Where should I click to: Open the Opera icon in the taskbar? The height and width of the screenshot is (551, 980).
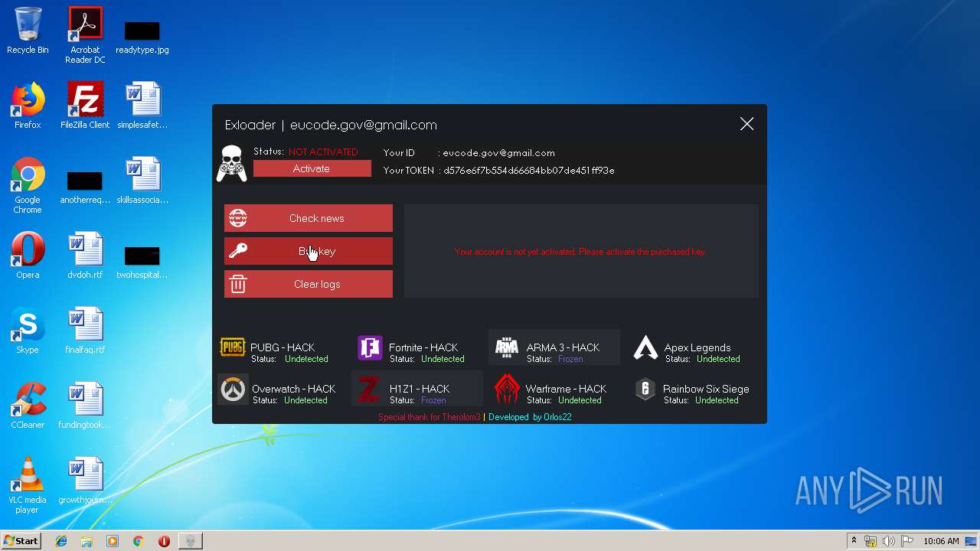coord(164,541)
